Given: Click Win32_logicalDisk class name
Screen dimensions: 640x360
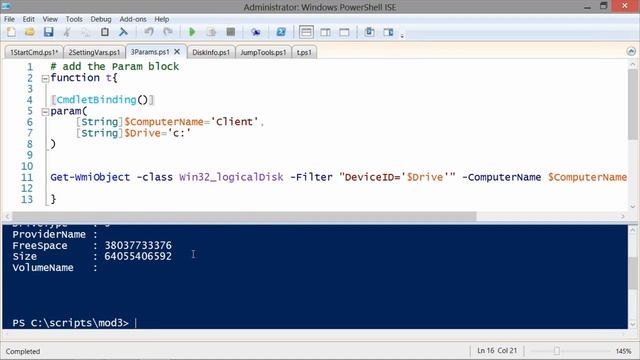Looking at the screenshot, I should coord(231,177).
